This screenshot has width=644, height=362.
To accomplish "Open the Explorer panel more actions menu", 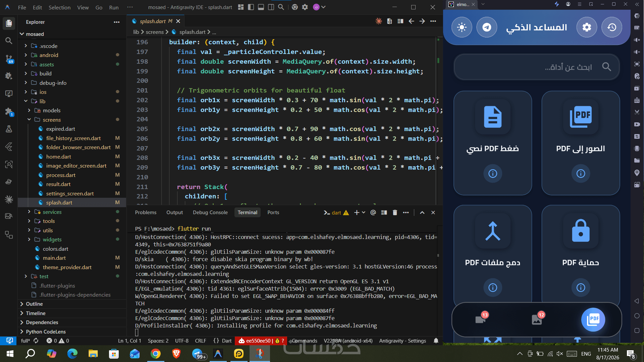I will (116, 22).
